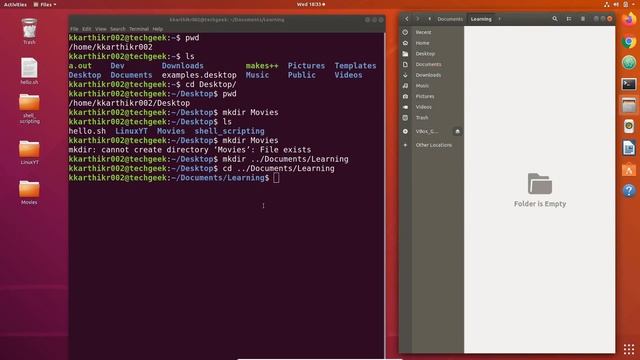
Task: Select the Movies folder on desktop
Action: tap(29, 192)
